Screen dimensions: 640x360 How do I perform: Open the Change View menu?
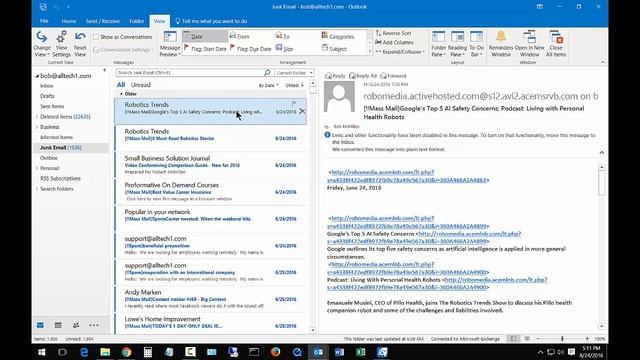(x=42, y=44)
